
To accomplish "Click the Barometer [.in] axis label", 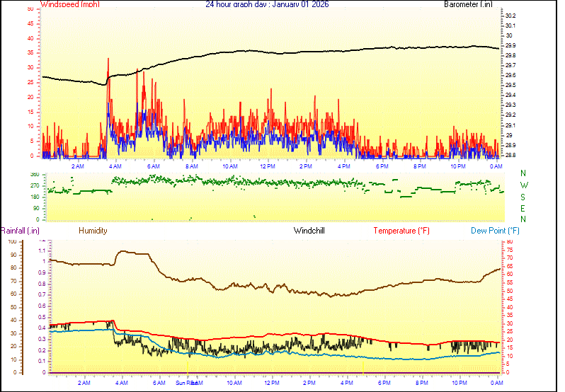I will 467,4.
